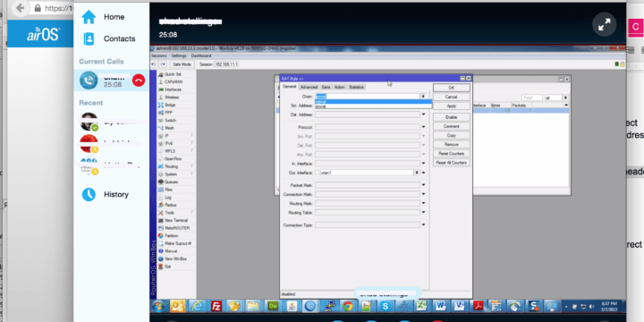Expand IPv6 submenu in WinBox
Viewport: 644px width, 322px height.
[191, 143]
